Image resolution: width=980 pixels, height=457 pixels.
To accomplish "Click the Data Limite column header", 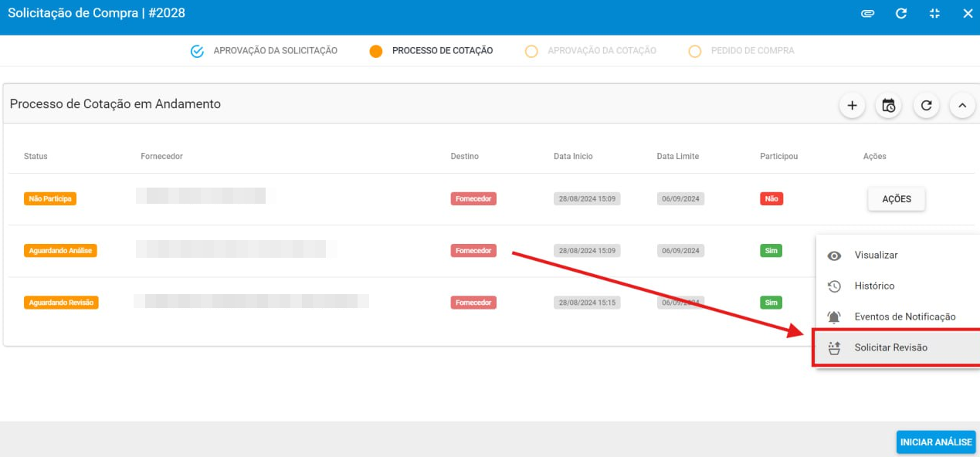I will pyautogui.click(x=678, y=156).
